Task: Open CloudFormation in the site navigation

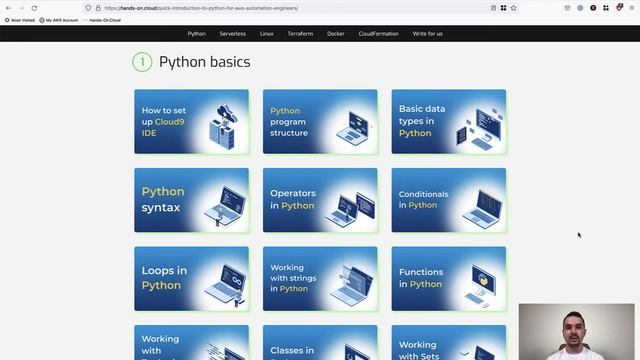Action: click(x=378, y=34)
